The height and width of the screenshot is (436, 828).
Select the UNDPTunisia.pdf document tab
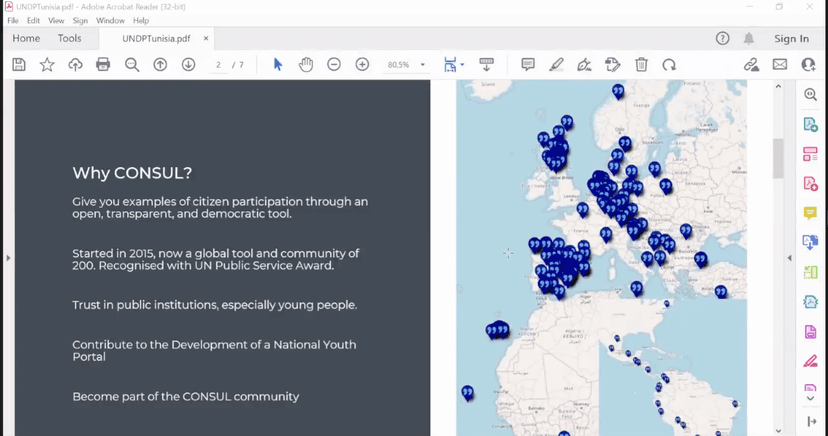156,39
